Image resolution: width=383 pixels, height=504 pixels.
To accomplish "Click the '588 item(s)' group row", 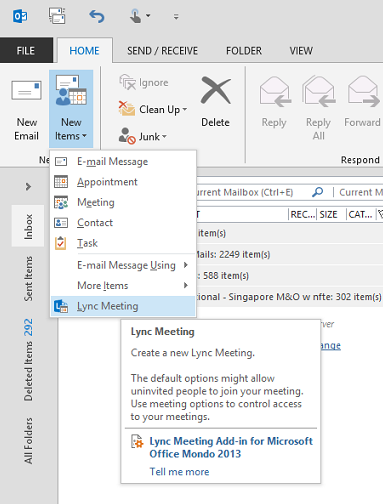I will pos(290,276).
